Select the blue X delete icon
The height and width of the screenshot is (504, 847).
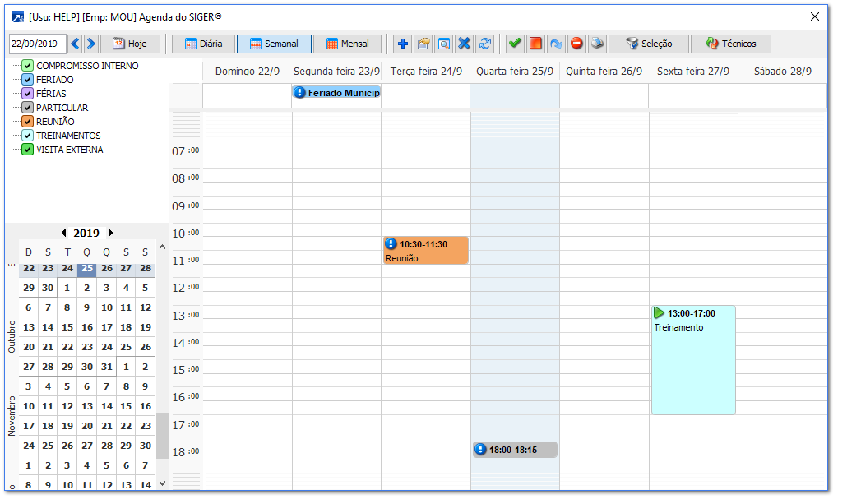464,44
